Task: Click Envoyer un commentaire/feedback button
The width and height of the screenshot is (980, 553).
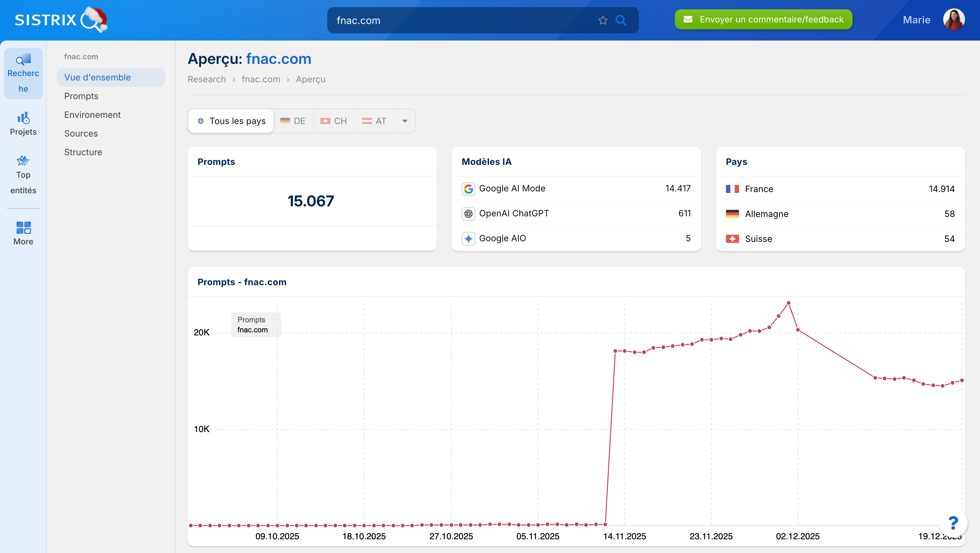Action: 763,19
